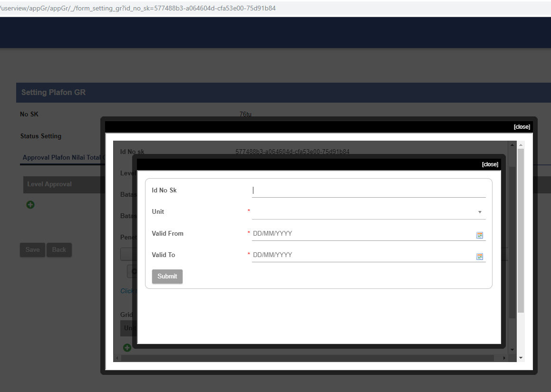Click the Valid To date field

coord(363,255)
